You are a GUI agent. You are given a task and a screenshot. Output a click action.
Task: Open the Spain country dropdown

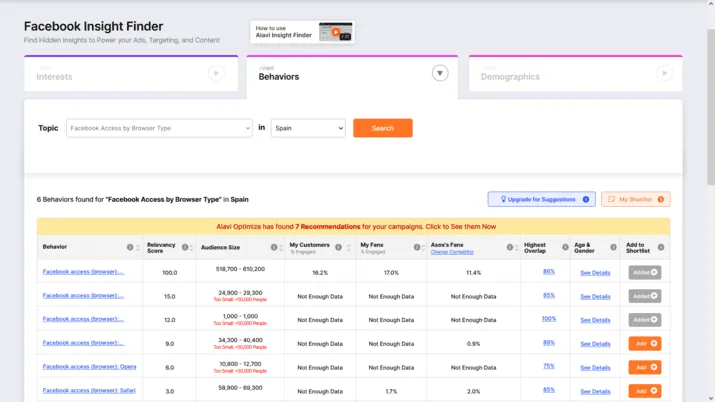(308, 128)
